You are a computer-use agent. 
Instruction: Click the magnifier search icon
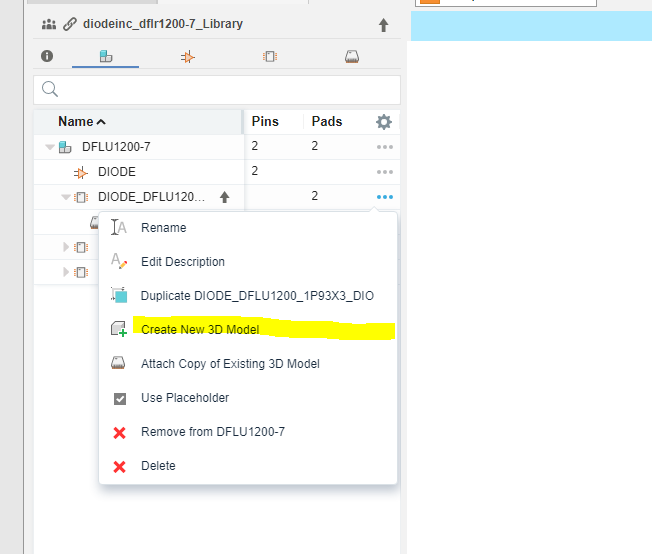pyautogui.click(x=50, y=89)
